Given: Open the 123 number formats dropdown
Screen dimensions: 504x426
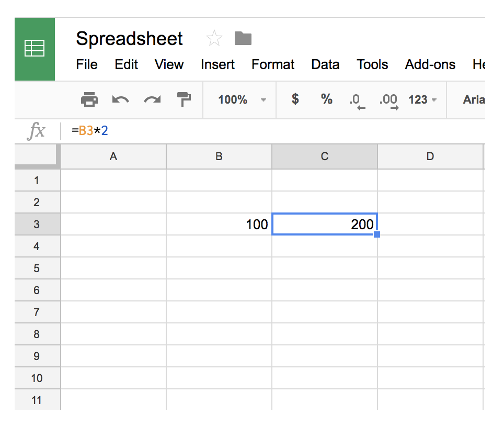Looking at the screenshot, I should [422, 99].
